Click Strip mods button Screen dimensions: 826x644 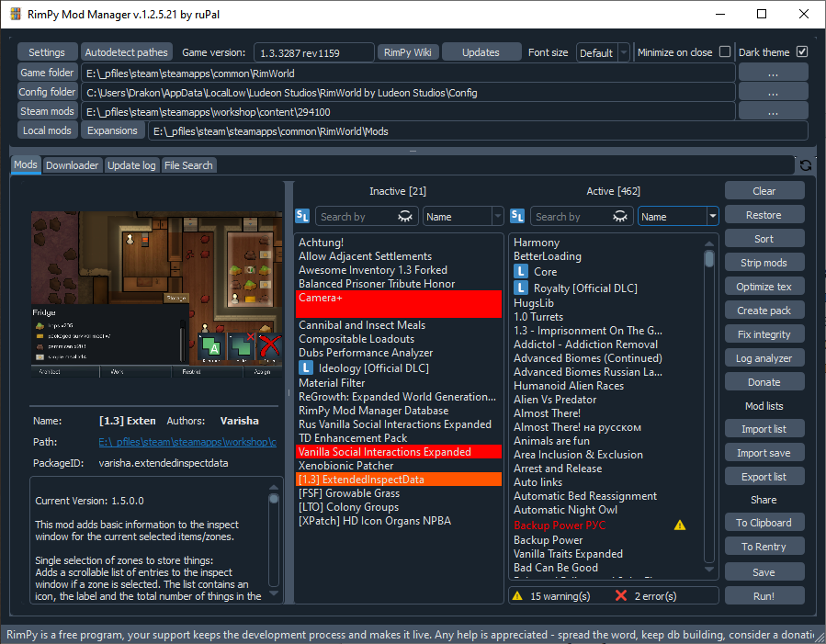tap(764, 263)
